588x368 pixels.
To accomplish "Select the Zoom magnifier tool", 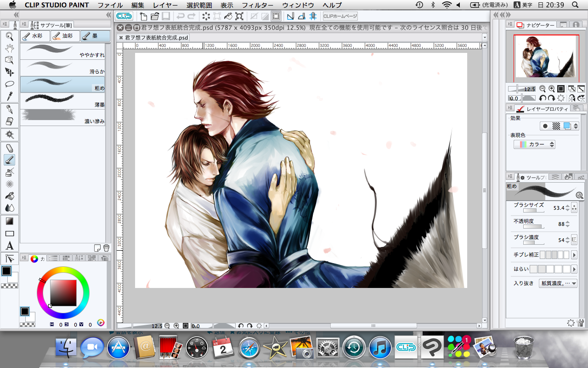I will click(9, 36).
